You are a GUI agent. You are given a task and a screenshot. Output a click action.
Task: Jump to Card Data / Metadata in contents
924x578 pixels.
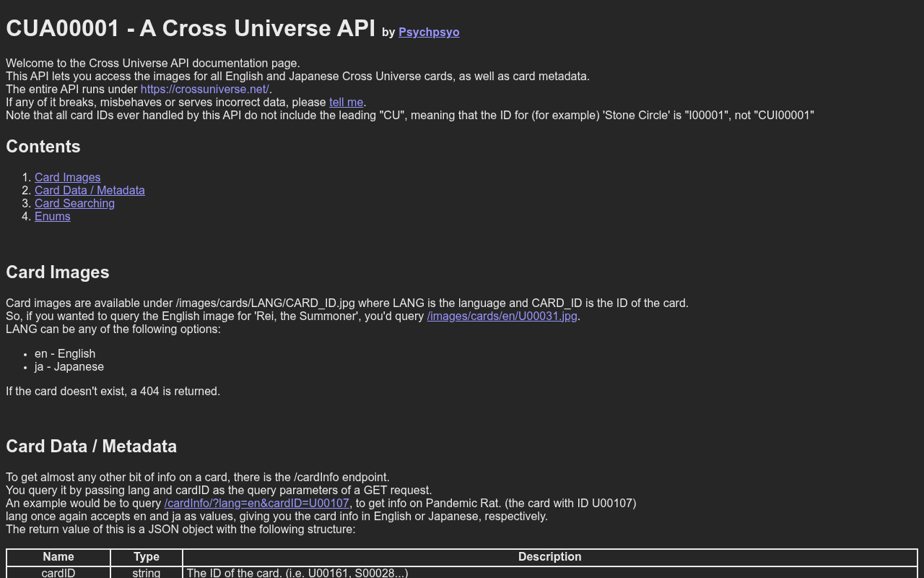pos(90,190)
